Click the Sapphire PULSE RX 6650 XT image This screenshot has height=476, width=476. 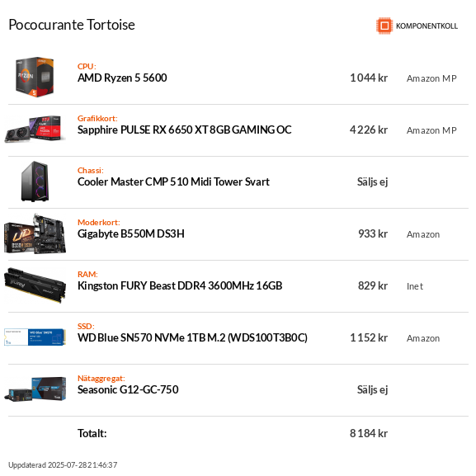coord(35,129)
